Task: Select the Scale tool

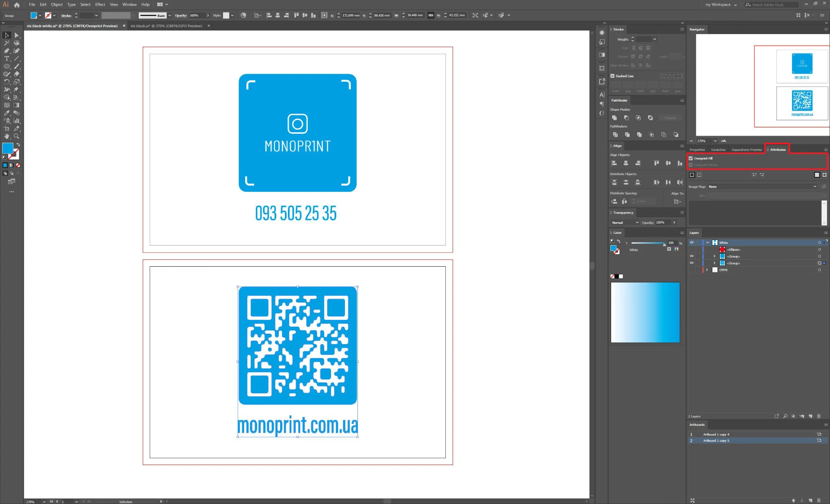Action: tap(16, 82)
